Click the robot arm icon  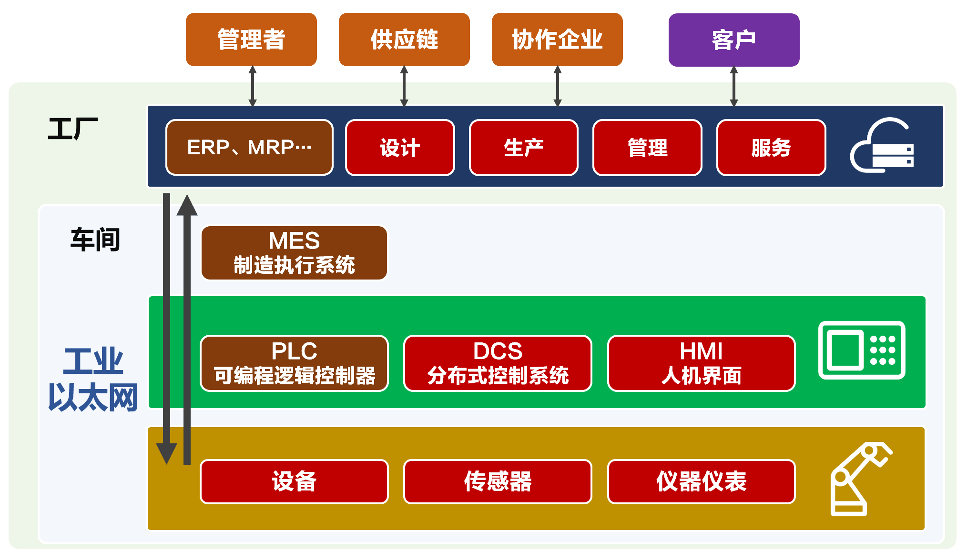click(861, 479)
